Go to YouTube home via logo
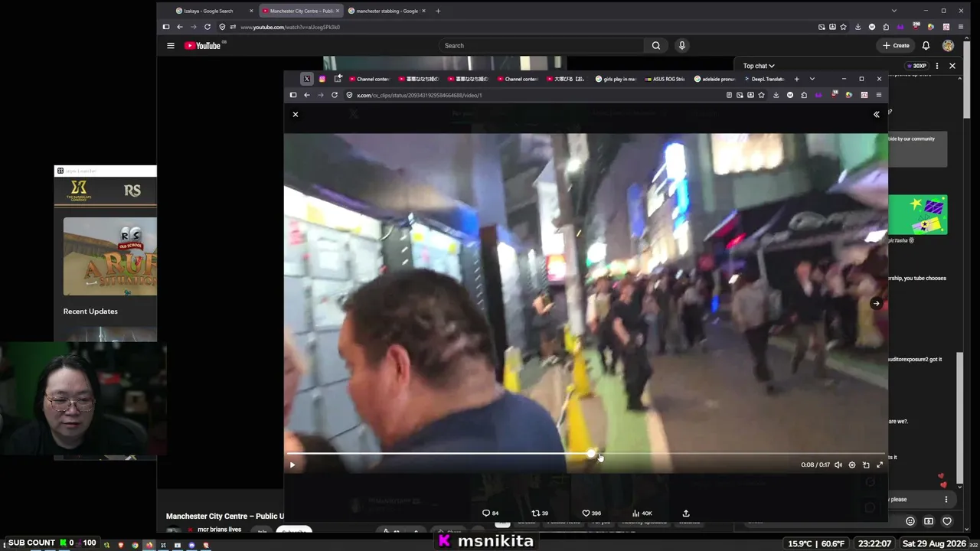 click(203, 46)
